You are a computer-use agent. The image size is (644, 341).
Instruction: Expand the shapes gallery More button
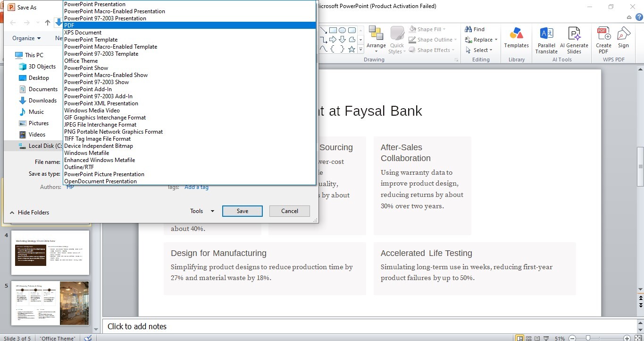360,49
